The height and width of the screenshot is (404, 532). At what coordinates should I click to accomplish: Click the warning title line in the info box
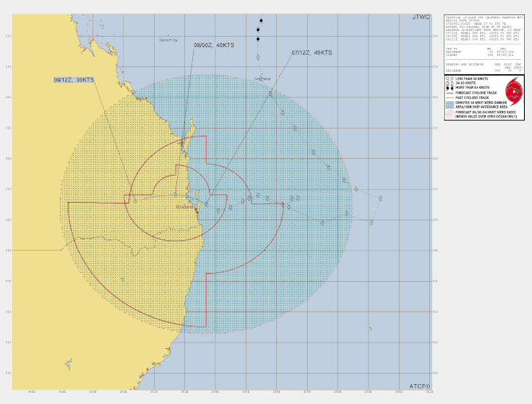point(484,17)
